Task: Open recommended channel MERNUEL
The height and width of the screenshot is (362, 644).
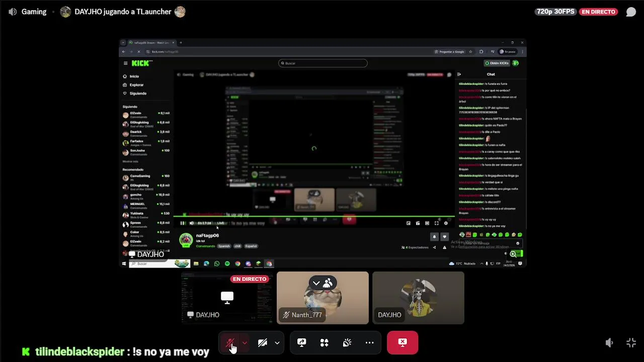Action: coord(146,205)
